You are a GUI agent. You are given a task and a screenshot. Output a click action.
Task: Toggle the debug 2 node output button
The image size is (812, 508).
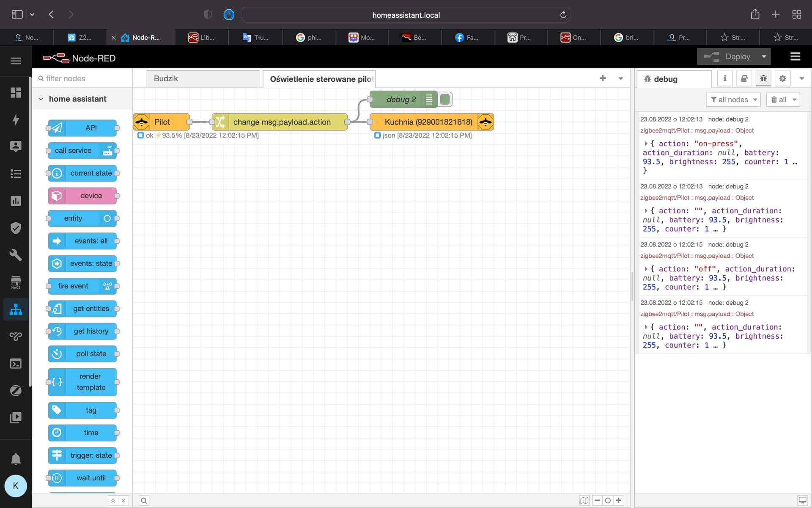(445, 99)
